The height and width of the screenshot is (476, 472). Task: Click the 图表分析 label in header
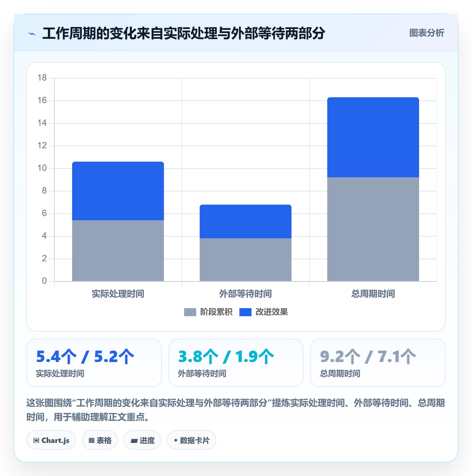pos(426,33)
